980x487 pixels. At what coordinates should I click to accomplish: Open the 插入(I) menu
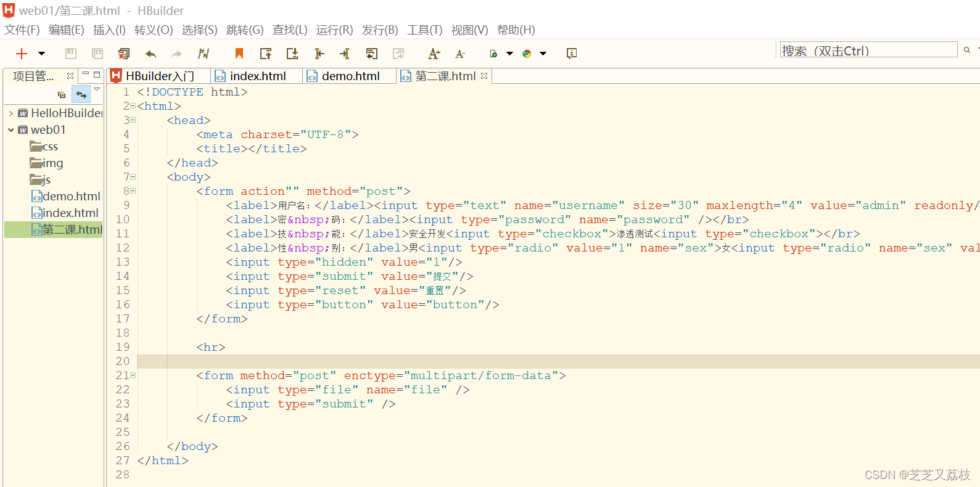click(x=109, y=30)
